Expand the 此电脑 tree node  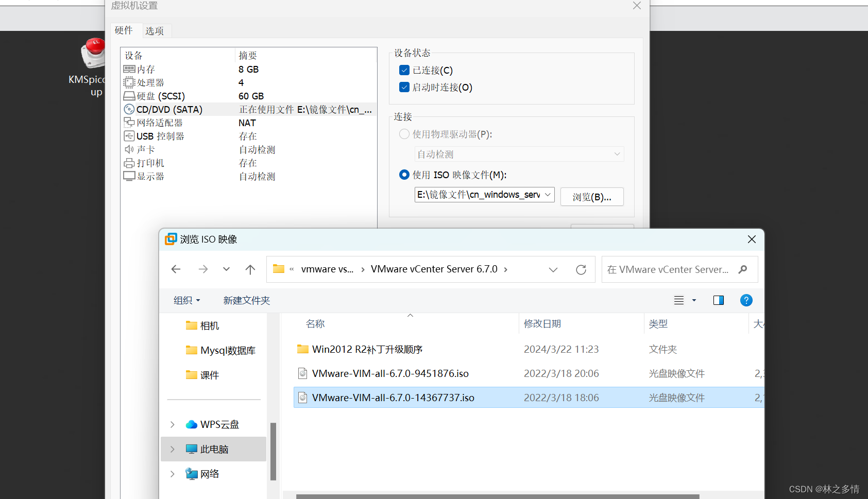pos(173,449)
